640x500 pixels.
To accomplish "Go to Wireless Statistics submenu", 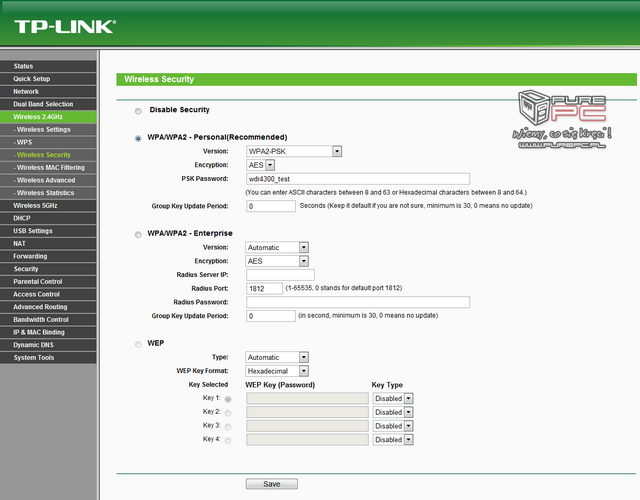I will click(x=48, y=193).
